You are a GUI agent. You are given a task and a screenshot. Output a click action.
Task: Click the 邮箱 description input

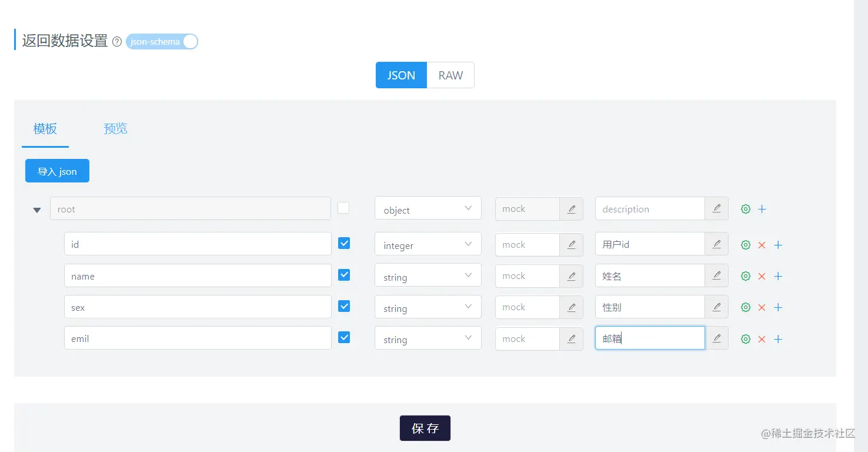pos(650,338)
